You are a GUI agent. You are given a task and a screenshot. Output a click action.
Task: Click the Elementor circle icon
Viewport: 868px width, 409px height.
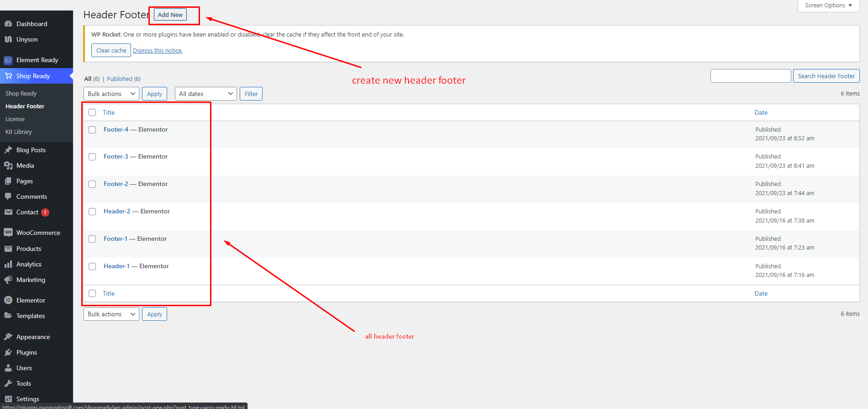tap(8, 300)
